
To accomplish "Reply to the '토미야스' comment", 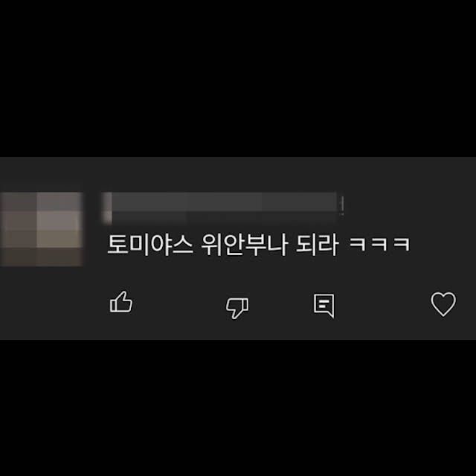I will [324, 306].
